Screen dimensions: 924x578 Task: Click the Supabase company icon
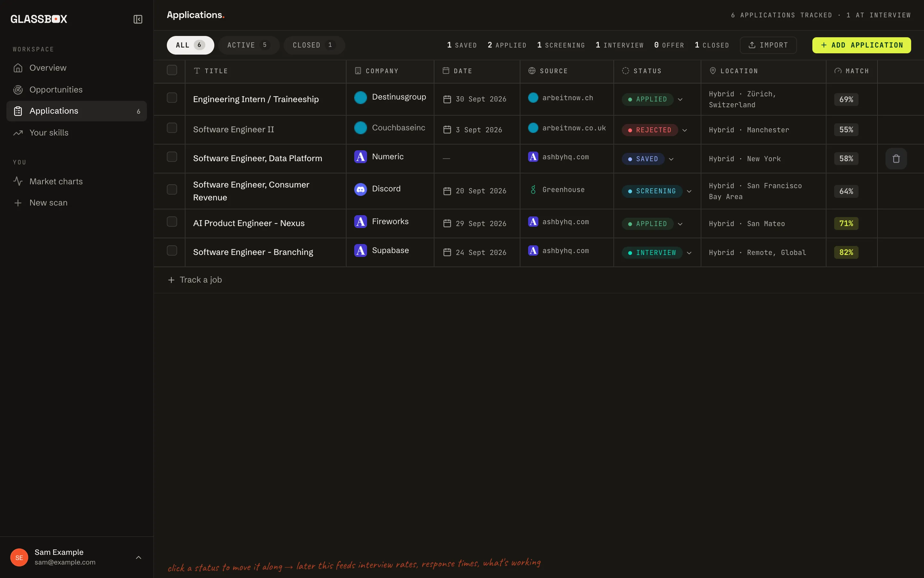pyautogui.click(x=360, y=250)
